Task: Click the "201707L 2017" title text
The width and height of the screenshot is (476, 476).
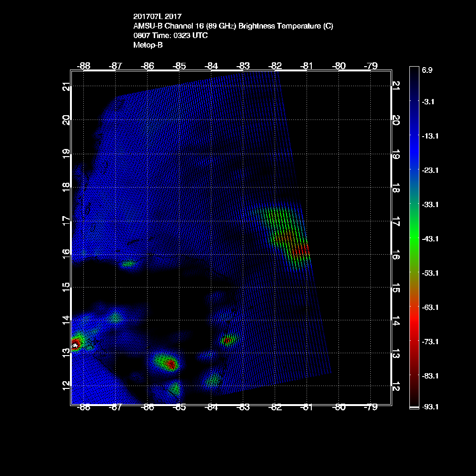Action: (157, 17)
